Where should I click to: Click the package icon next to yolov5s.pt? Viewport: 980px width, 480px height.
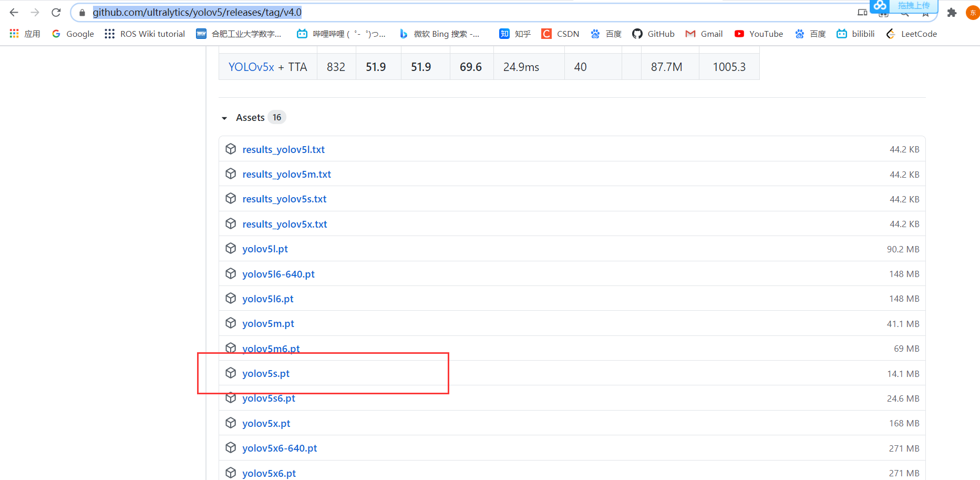tap(231, 373)
